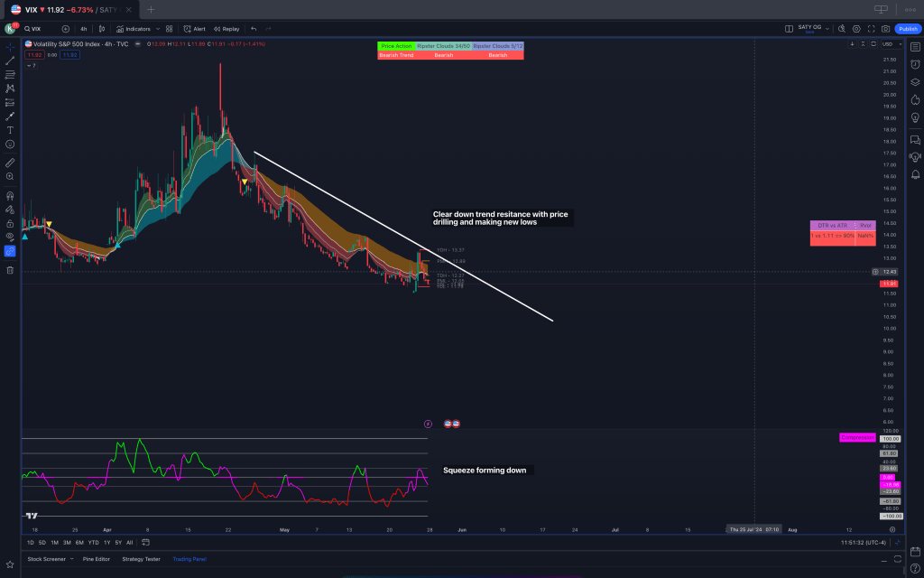
Task: Toggle magnet mode for drawings
Action: [10, 195]
